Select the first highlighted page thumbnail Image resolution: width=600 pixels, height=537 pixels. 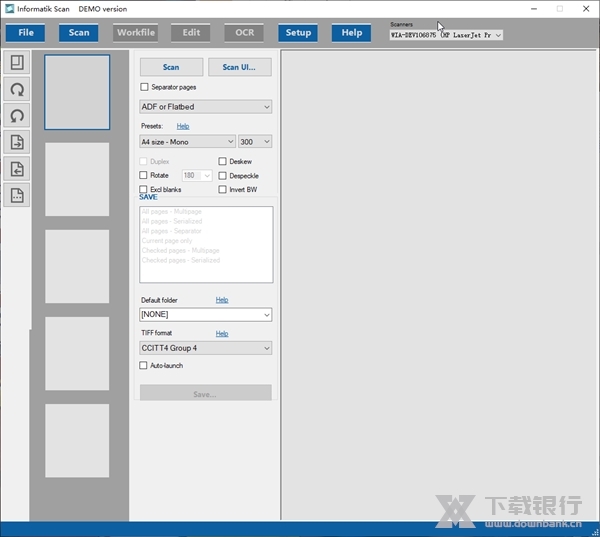[x=77, y=92]
